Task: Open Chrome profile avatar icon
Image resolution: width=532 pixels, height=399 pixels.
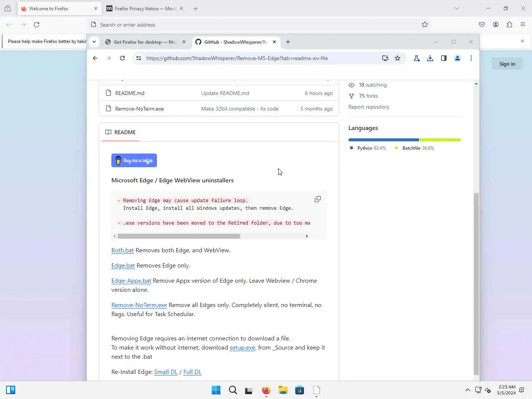Action: coord(458,58)
